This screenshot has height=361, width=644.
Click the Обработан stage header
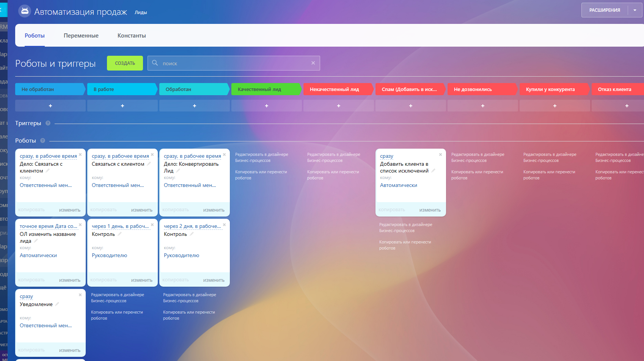click(x=194, y=89)
